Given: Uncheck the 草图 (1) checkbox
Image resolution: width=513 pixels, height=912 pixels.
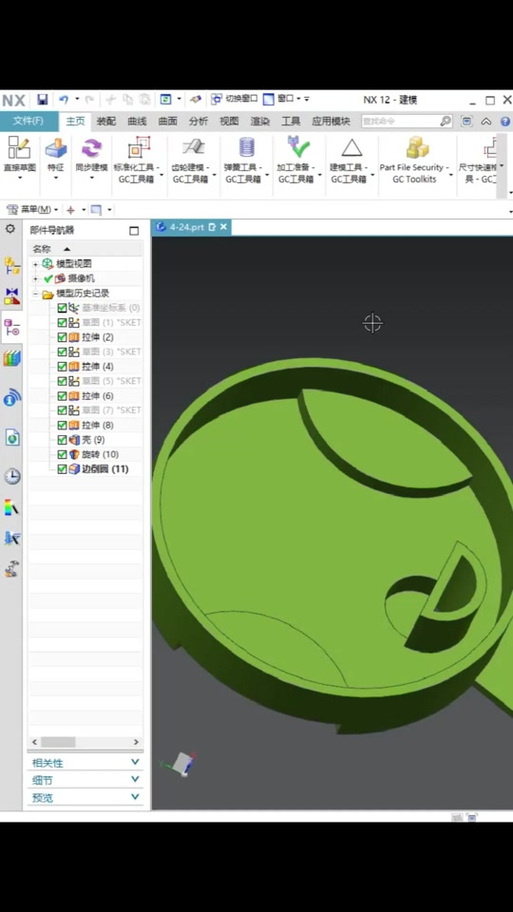Looking at the screenshot, I should (62, 322).
